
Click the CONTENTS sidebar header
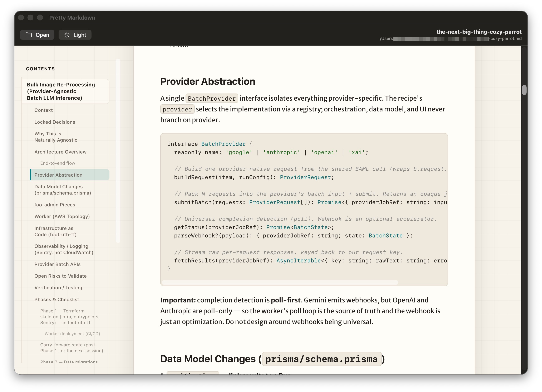(40, 69)
